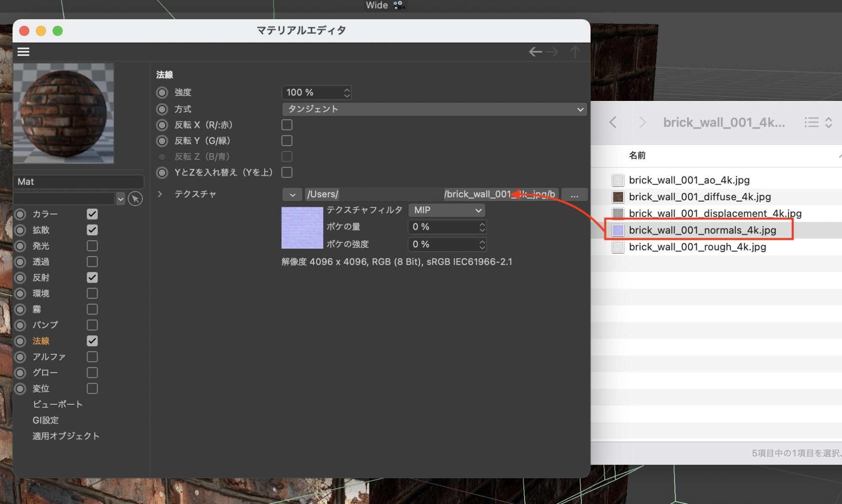Click Finder's back chevron
Image resolution: width=842 pixels, height=504 pixels.
(613, 122)
